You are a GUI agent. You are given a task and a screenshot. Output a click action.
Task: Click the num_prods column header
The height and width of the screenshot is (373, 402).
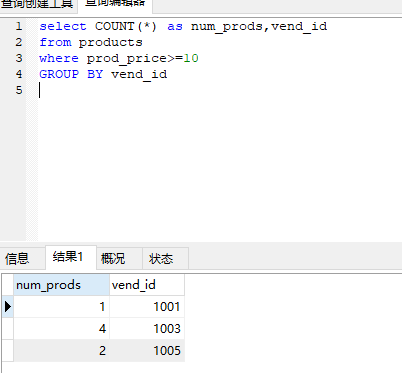tap(61, 285)
